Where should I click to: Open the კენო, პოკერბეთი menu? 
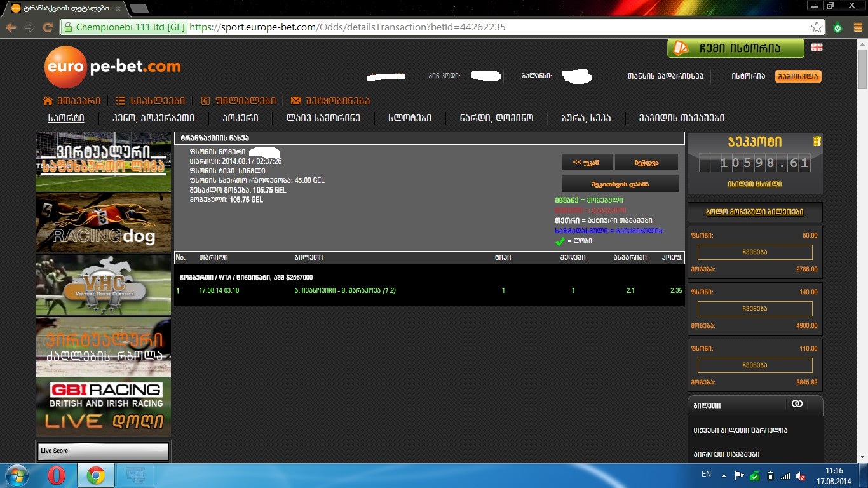pos(153,118)
